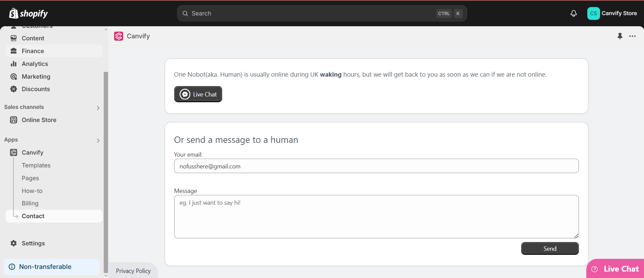The image size is (644, 278).
Task: Open Settings from the sidebar
Action: [54, 243]
